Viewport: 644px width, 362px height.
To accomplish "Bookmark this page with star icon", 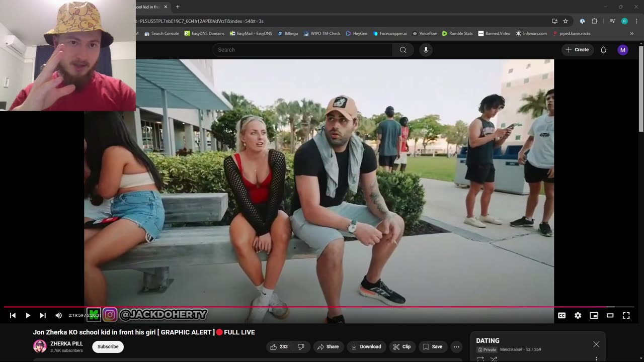I will coord(566,21).
